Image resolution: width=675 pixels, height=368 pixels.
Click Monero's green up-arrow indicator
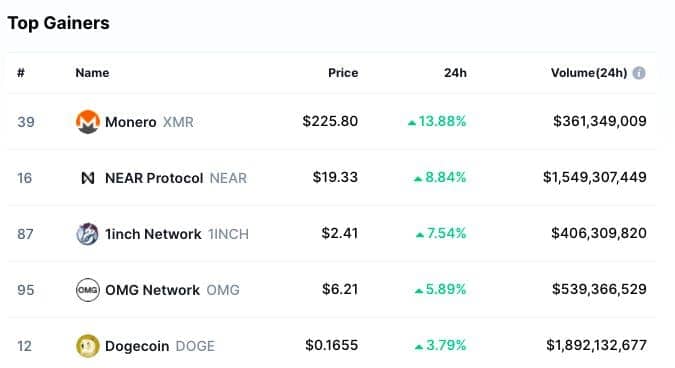(412, 123)
